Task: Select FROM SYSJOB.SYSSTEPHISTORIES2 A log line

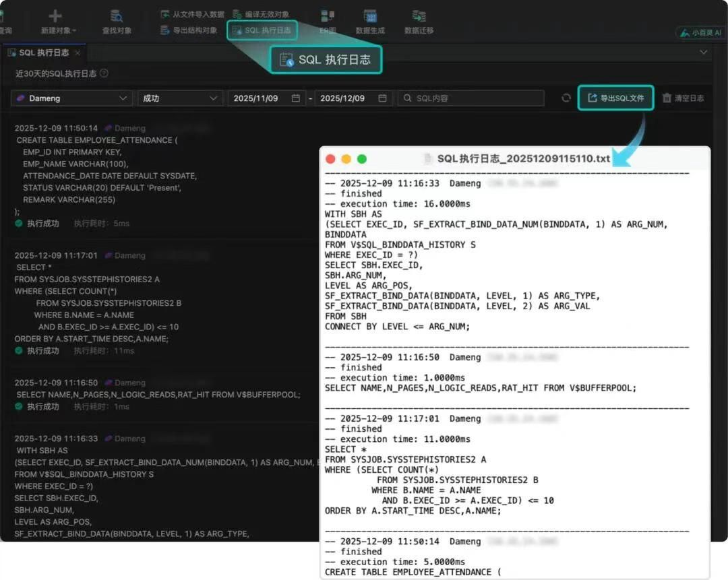Action: (x=87, y=280)
